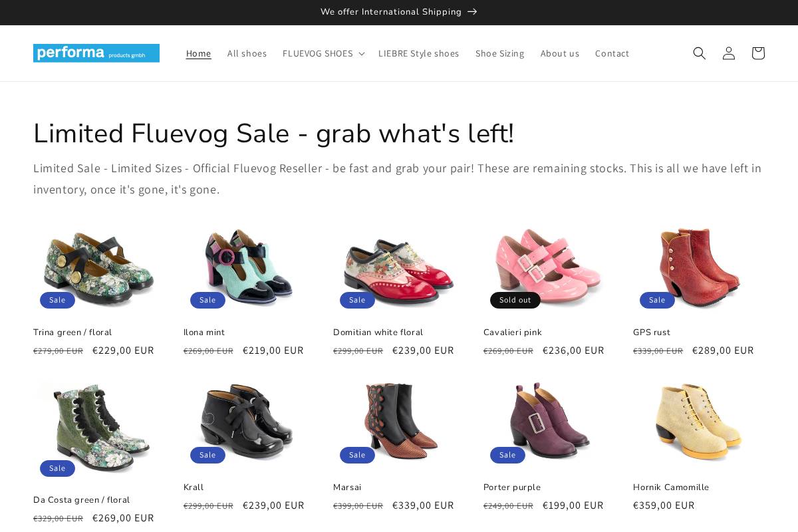Click the Sale badge on Krall
Viewport: 798px width, 532px height.
207,455
